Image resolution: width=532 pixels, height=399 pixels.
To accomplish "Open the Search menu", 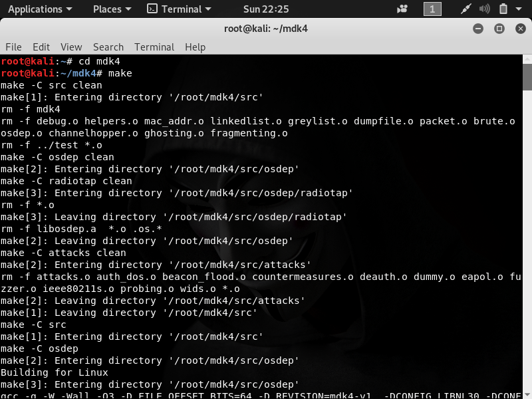I will point(108,47).
